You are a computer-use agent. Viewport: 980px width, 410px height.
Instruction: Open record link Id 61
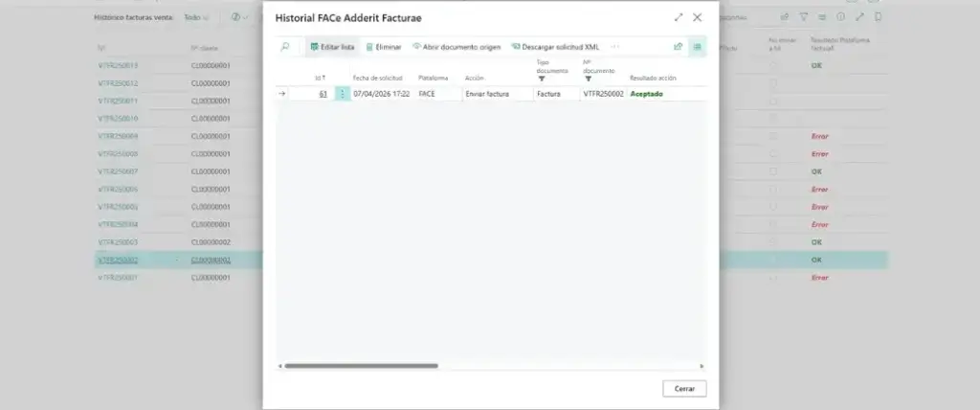coord(323,94)
